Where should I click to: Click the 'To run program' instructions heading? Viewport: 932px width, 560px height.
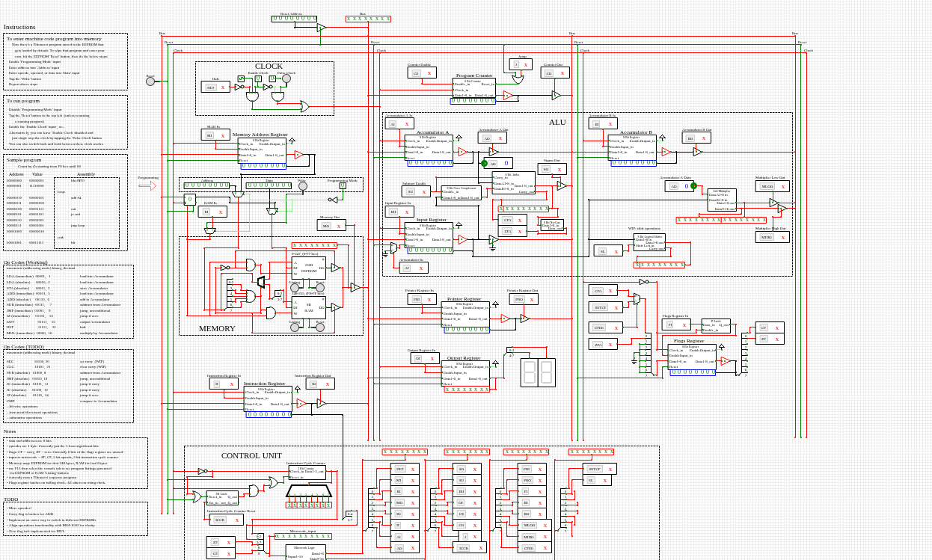click(x=23, y=100)
